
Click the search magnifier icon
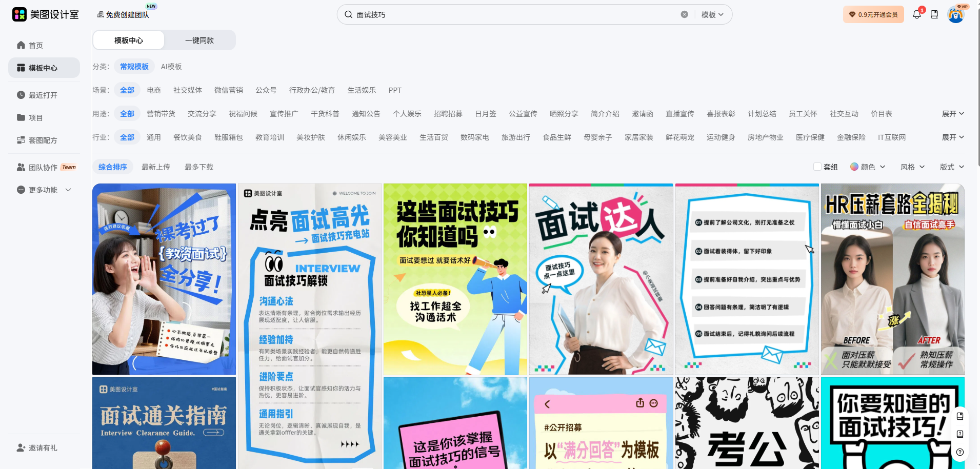click(x=349, y=14)
